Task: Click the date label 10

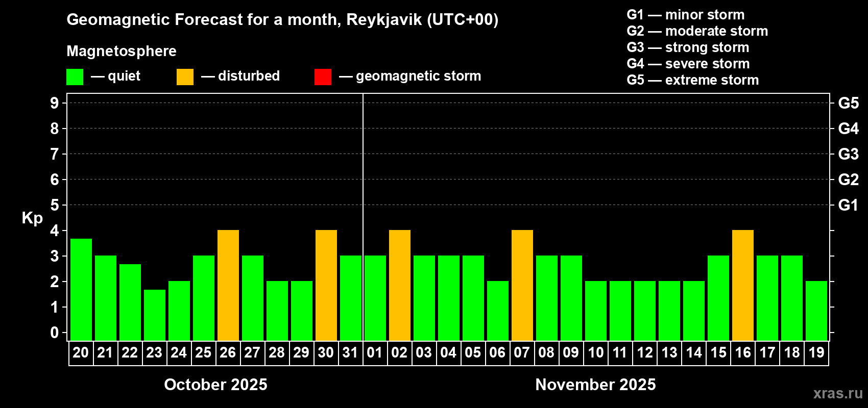Action: click(596, 352)
